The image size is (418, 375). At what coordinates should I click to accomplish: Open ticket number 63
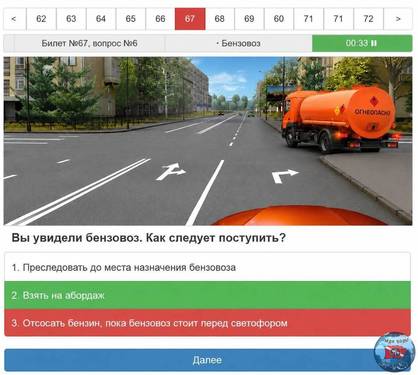[x=71, y=19]
